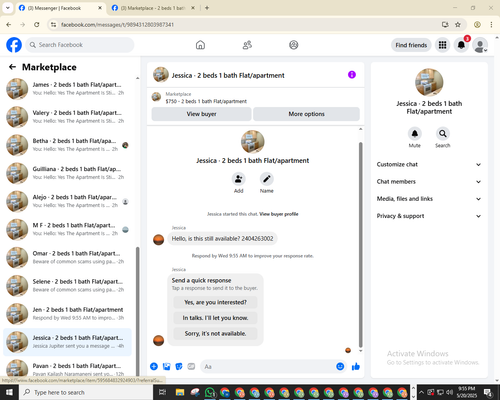Mute the chat with the bell icon
500x400 pixels.
(415, 134)
